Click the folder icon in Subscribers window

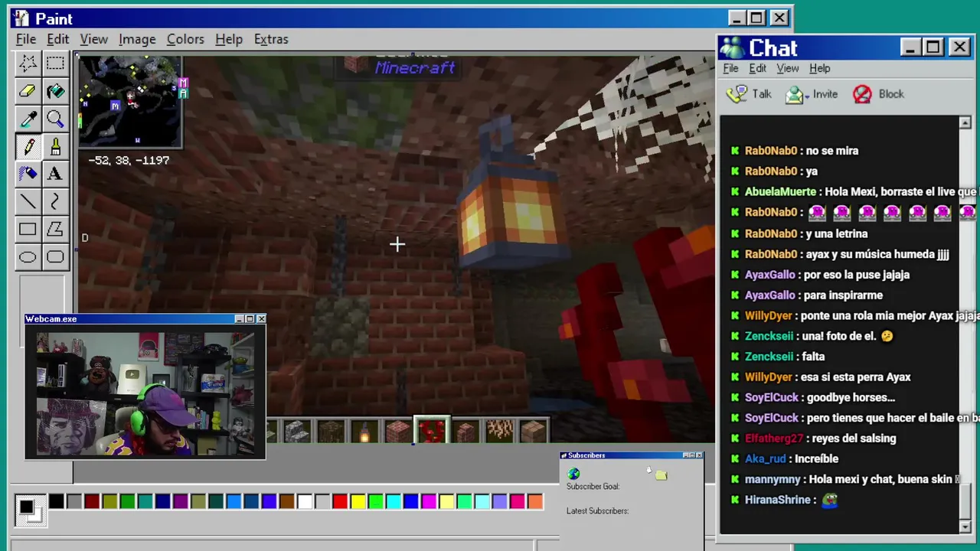661,475
